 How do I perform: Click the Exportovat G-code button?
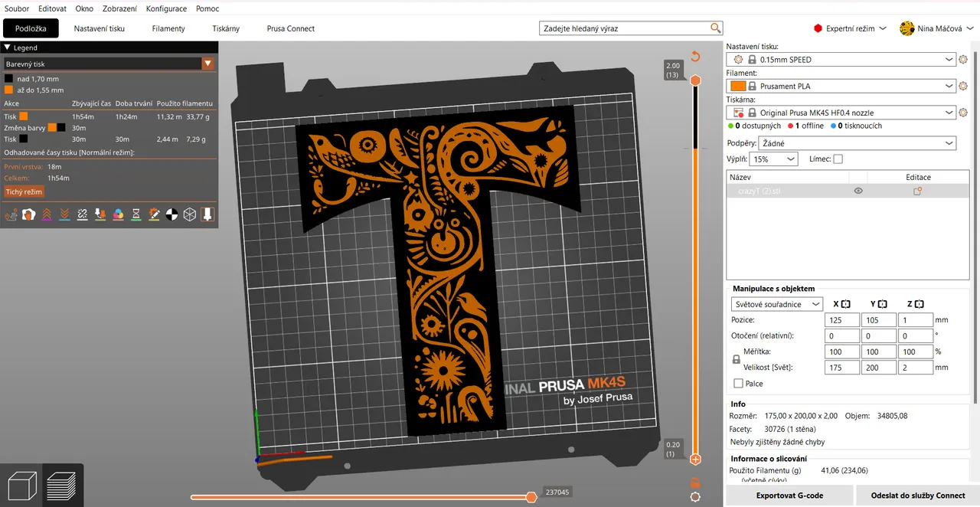789,496
